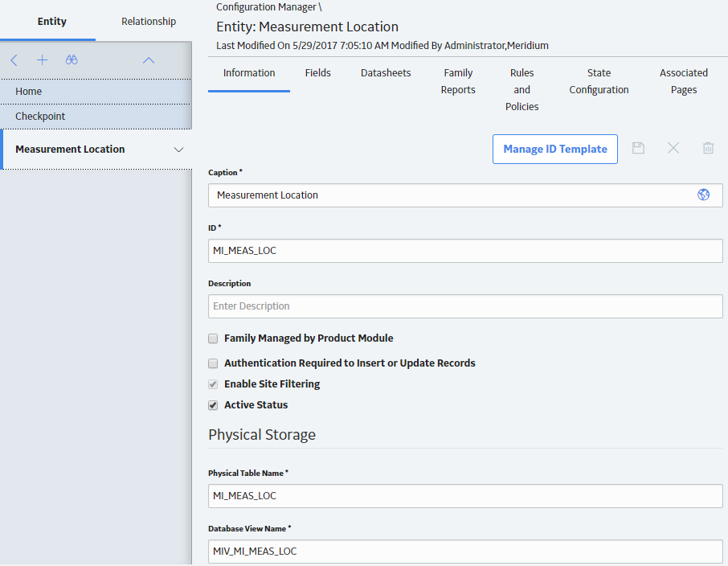Collapse sidebar list with up chevron
The image size is (728, 566).
tap(149, 60)
